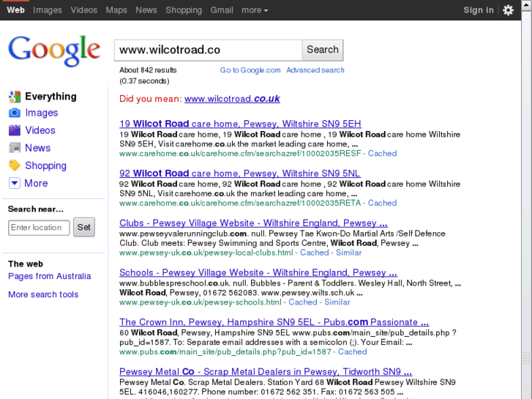Open Gmail in the top bar

222,10
